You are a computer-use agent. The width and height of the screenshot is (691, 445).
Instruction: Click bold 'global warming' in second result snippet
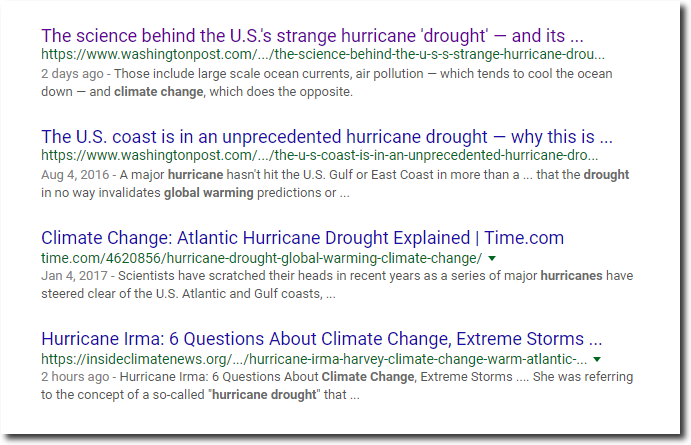pos(209,193)
